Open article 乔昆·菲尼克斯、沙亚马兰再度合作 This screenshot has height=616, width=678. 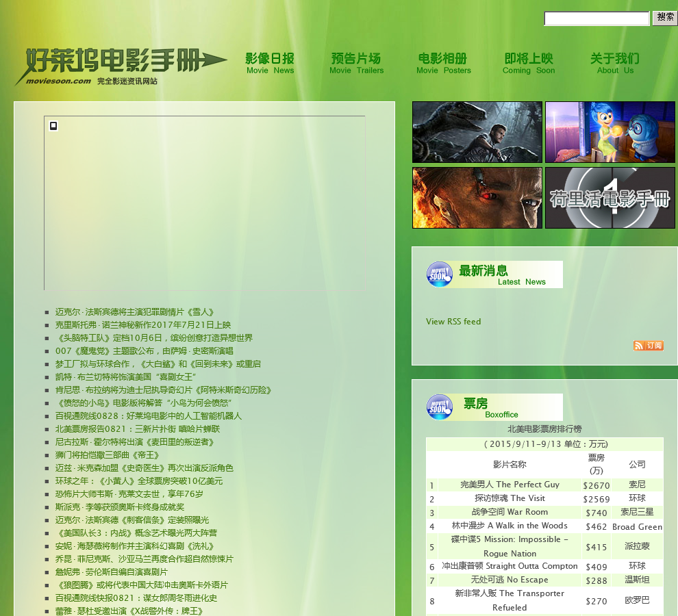(x=145, y=559)
